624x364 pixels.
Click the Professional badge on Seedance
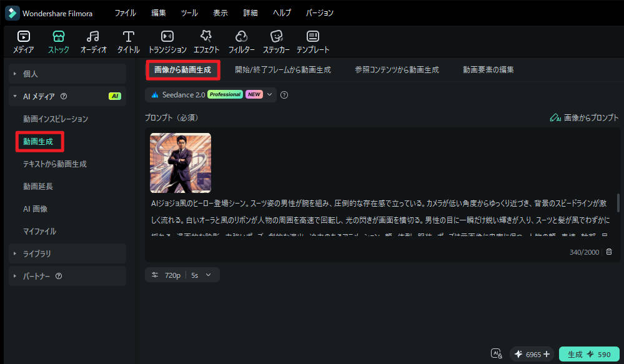pyautogui.click(x=225, y=94)
